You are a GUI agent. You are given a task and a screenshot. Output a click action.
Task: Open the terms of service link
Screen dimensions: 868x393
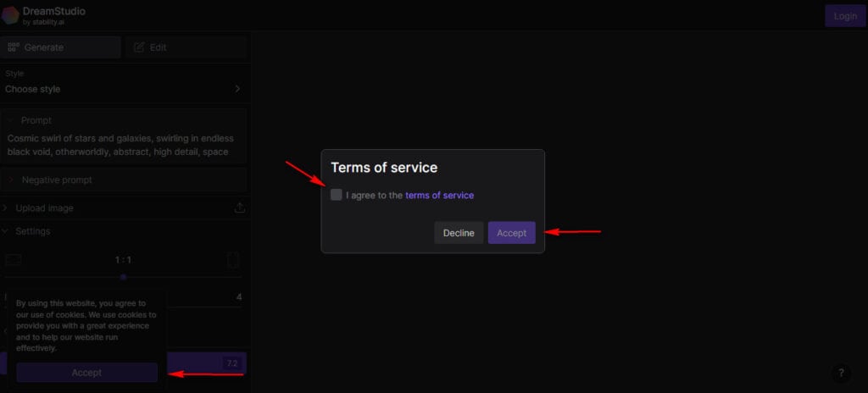pos(439,195)
